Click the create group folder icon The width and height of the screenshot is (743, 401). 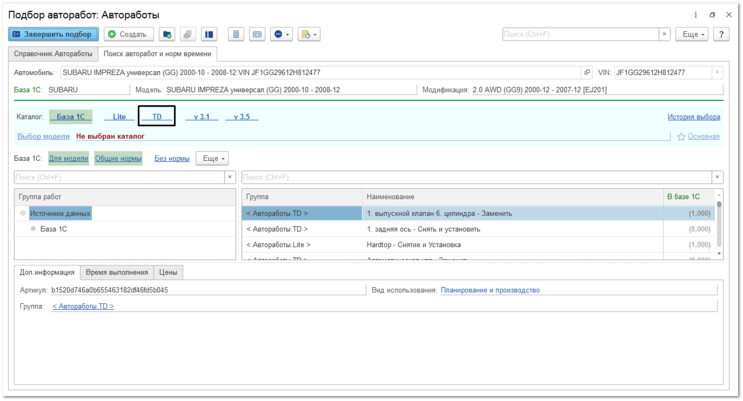tap(167, 34)
